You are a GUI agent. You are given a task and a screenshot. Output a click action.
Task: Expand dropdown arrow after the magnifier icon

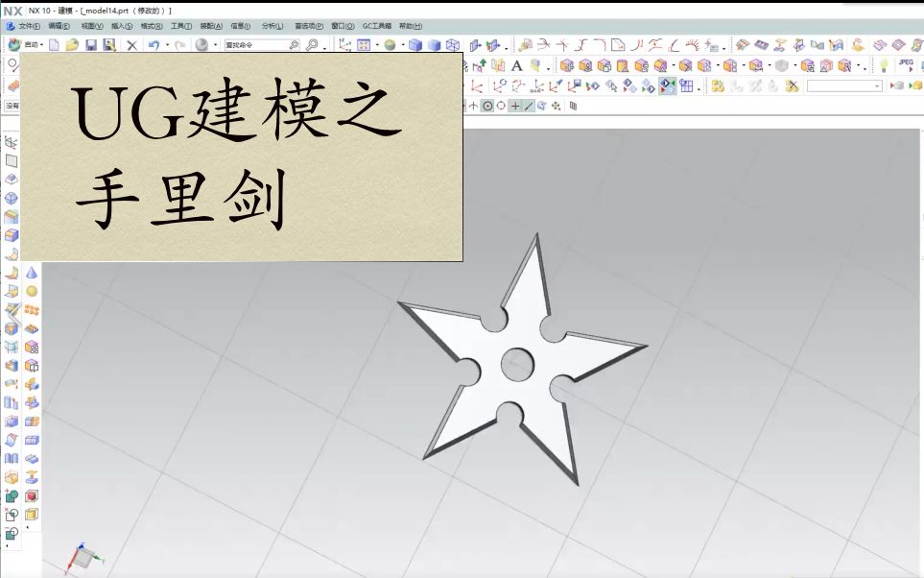coord(324,47)
